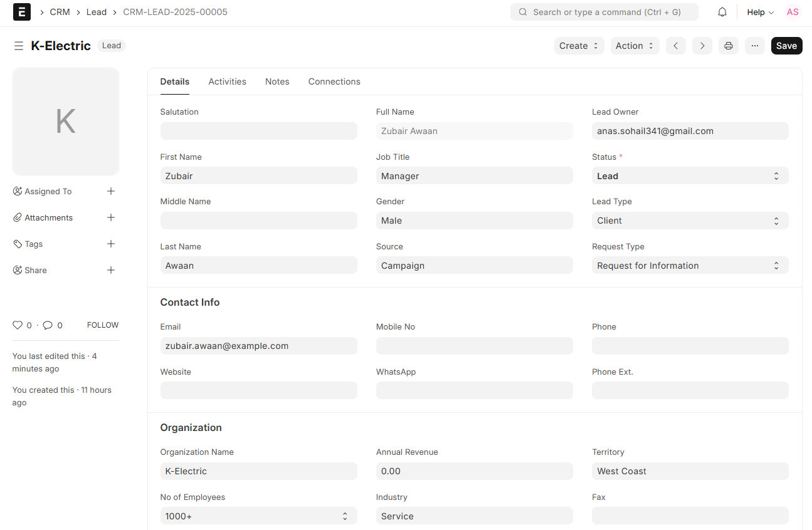Add attachment using the plus icon
This screenshot has width=812, height=530.
click(x=111, y=217)
